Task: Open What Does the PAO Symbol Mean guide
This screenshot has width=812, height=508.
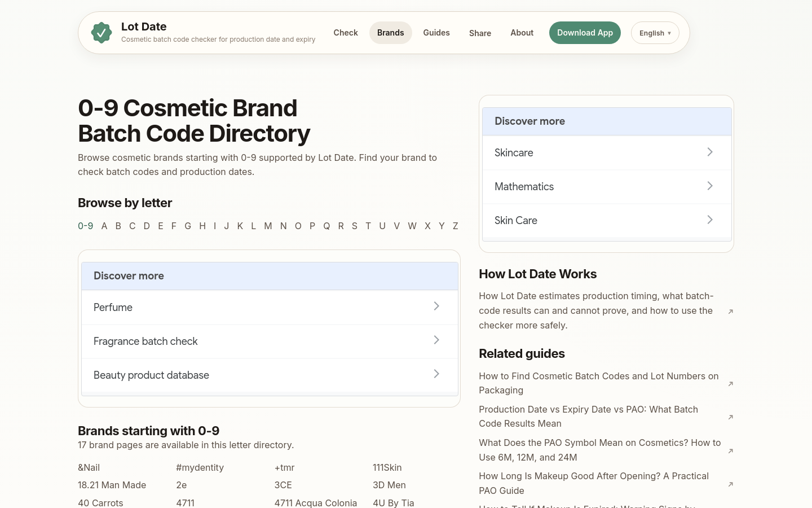Action: tap(600, 450)
